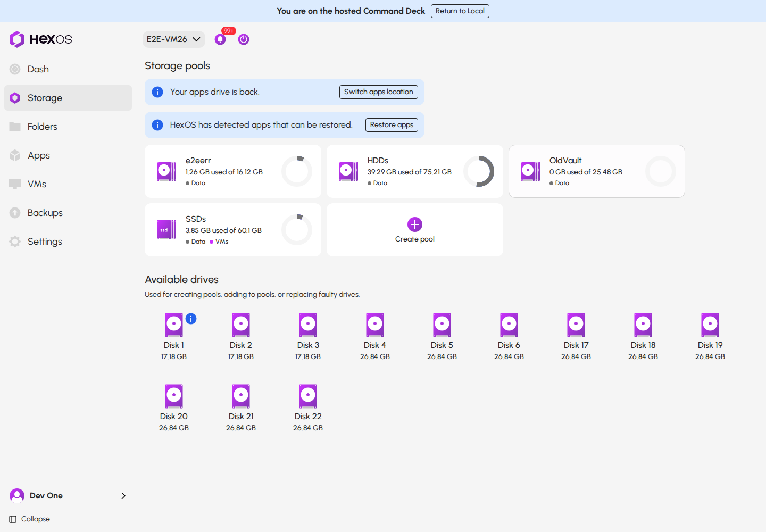The image size is (766, 532).
Task: Open Settings in sidebar
Action: (x=68, y=242)
